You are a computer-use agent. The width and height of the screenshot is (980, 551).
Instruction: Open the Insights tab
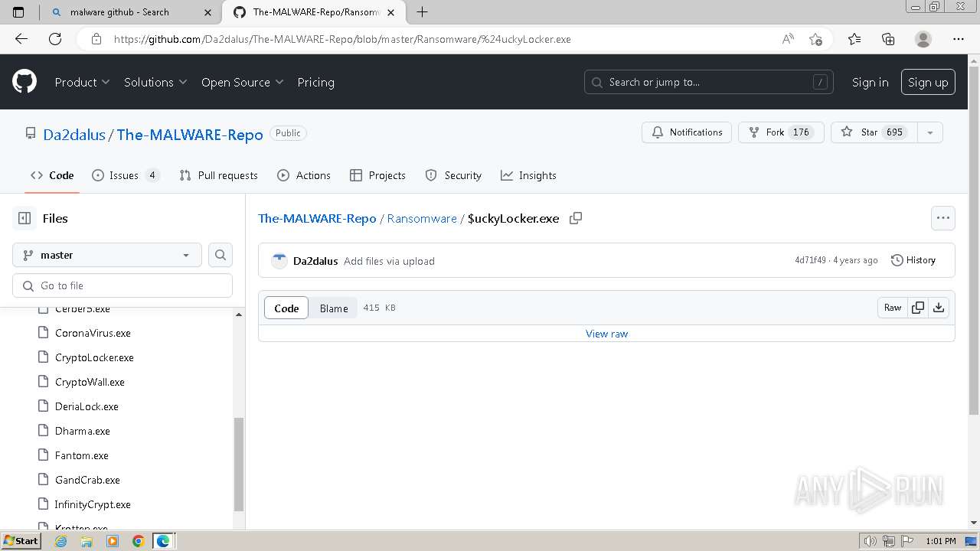528,175
